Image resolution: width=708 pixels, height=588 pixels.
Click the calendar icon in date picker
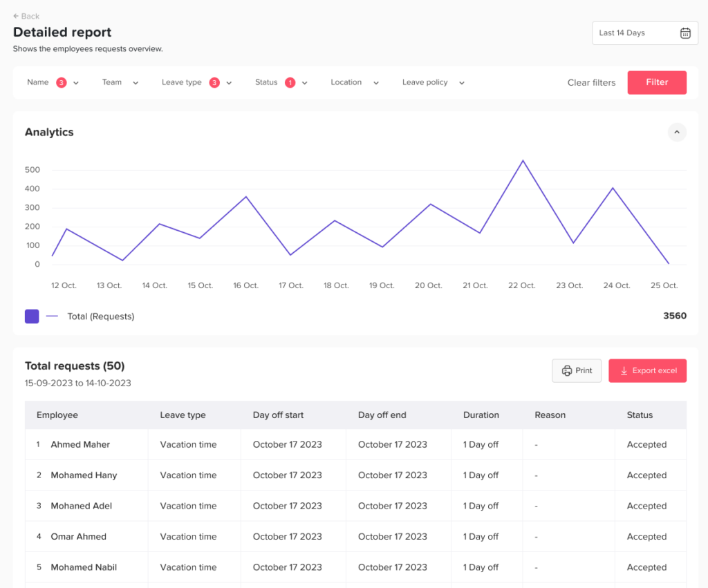click(x=684, y=33)
